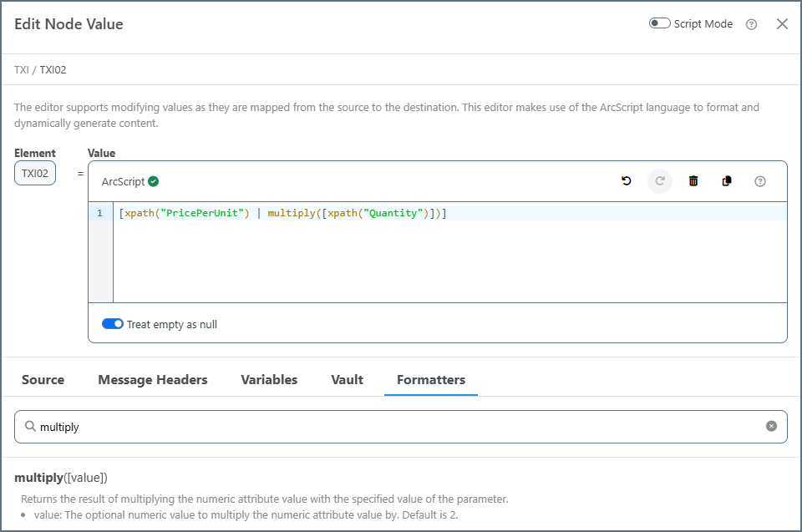Click the magnifier icon in the search box

coord(30,426)
